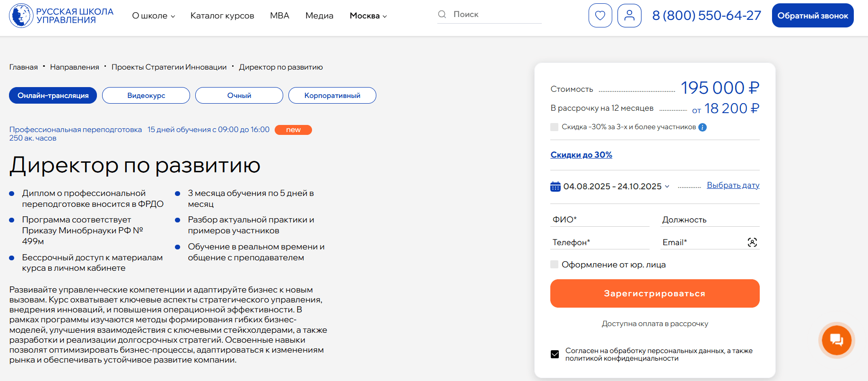Enable the 30% group discount checkbox

click(x=555, y=127)
